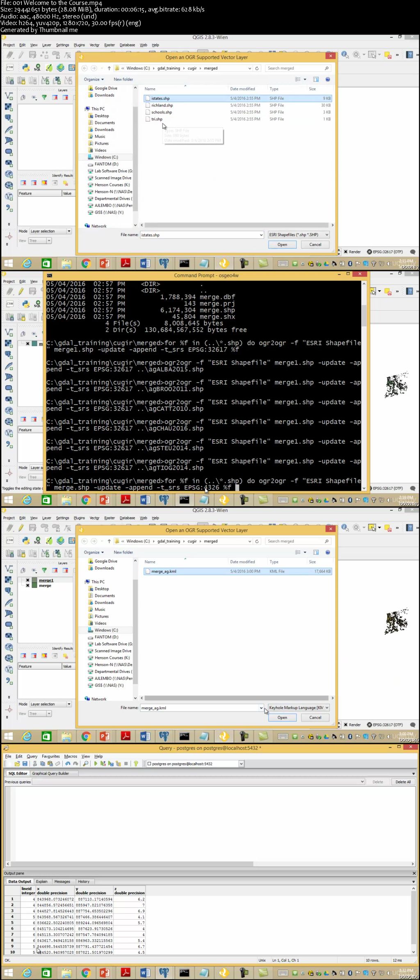Click the File name field containing istates.shp
This screenshot has height=980, width=420.
tap(202, 235)
